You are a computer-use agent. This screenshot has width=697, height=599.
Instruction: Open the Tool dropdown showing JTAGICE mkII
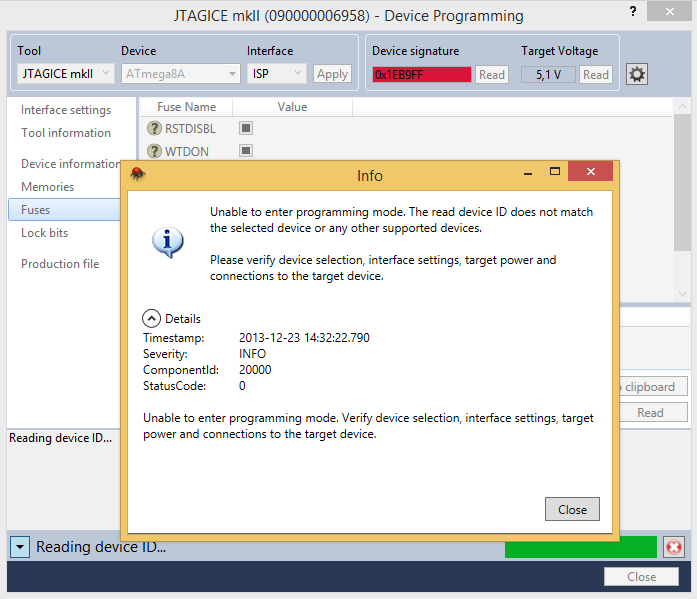coord(66,74)
